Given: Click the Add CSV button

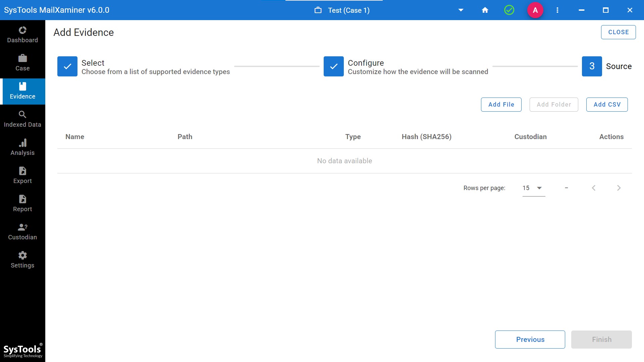Looking at the screenshot, I should [x=607, y=105].
